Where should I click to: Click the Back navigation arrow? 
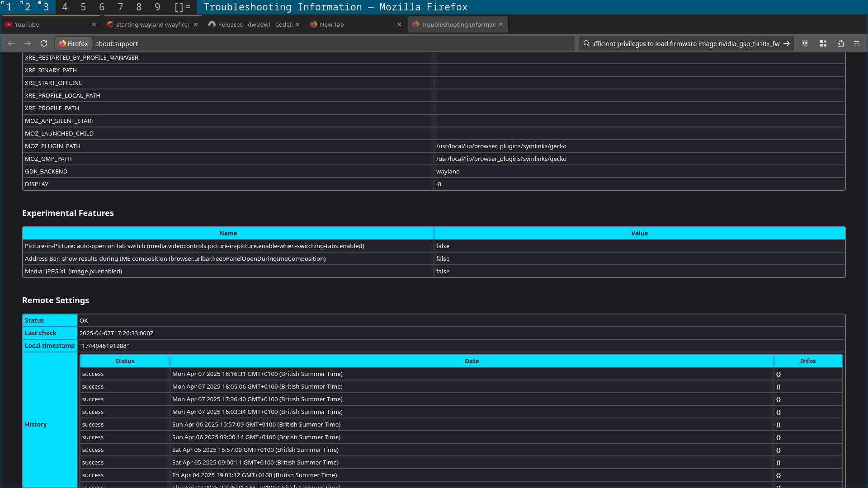coord(11,43)
